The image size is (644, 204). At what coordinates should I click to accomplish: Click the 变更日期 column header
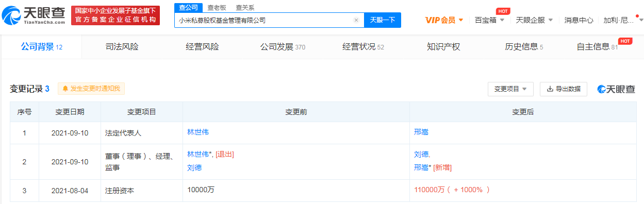tap(70, 112)
